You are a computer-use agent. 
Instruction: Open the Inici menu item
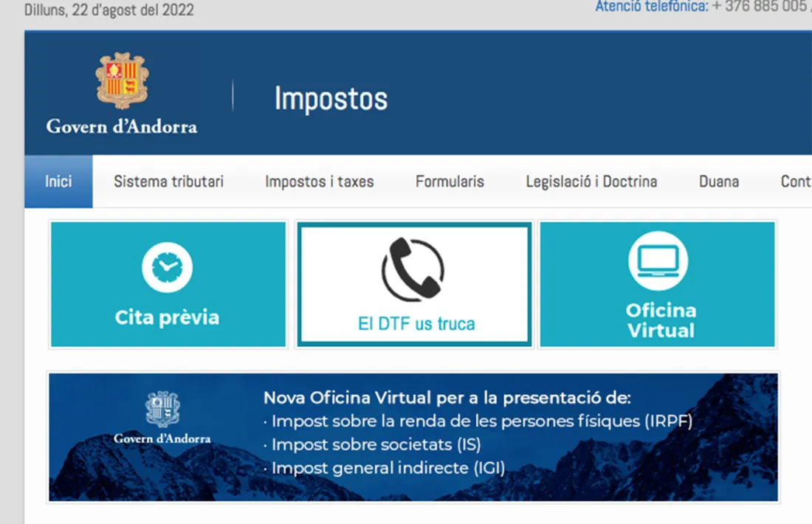point(58,182)
